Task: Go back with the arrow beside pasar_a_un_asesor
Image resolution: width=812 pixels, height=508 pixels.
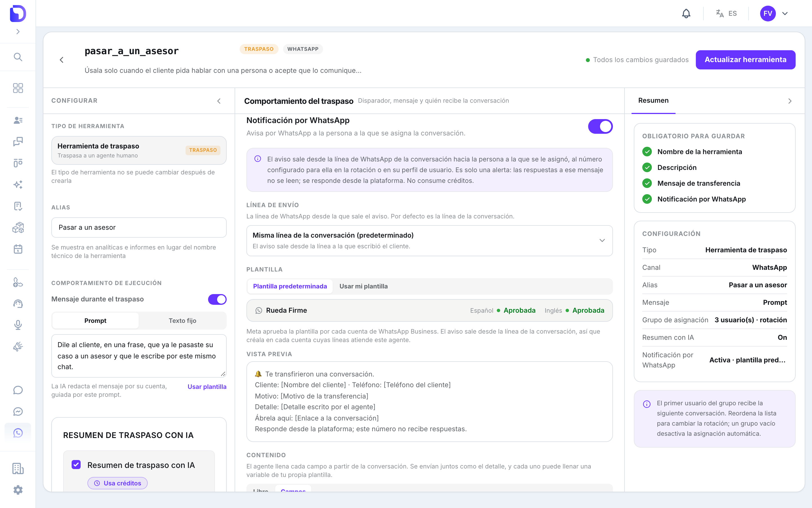Action: click(61, 60)
